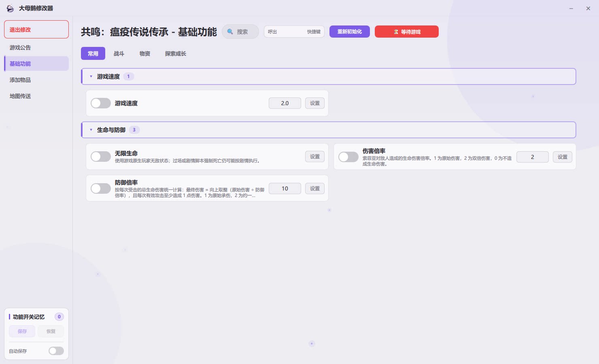
Task: Collapse the 生命与防御 section arrow
Action: coord(91,130)
